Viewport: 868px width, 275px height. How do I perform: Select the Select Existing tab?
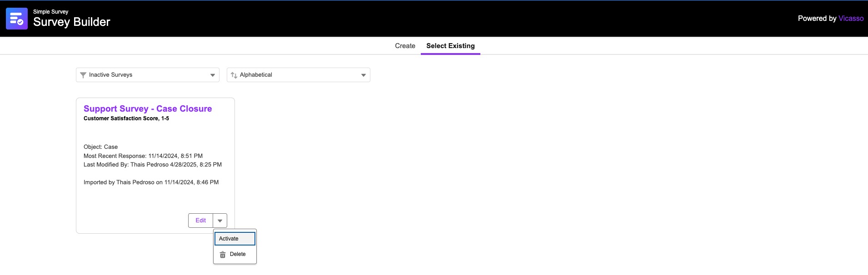450,46
